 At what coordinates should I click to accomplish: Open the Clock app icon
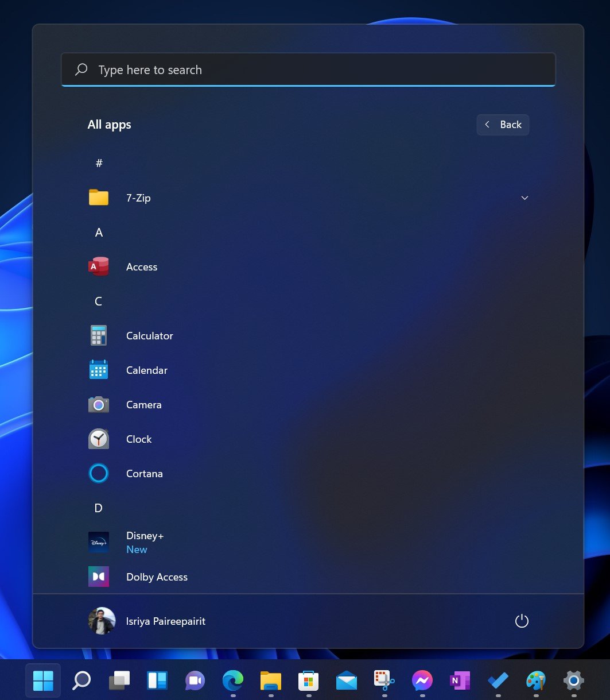[x=99, y=439]
